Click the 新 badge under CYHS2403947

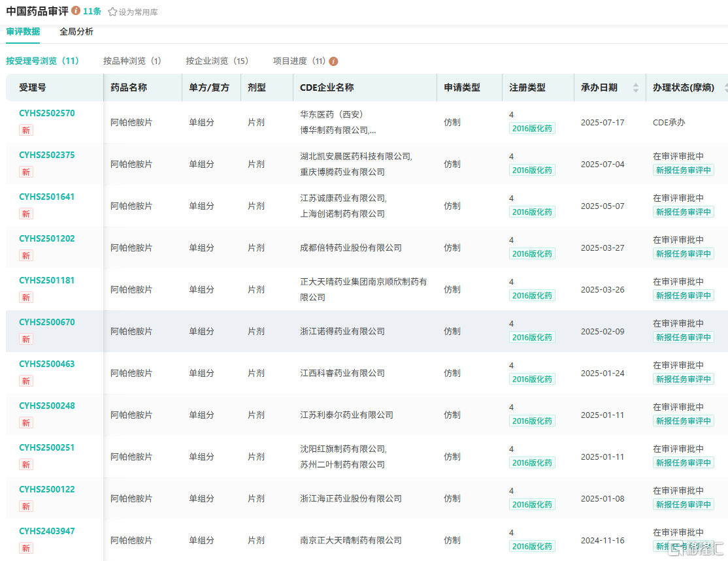pos(26,548)
